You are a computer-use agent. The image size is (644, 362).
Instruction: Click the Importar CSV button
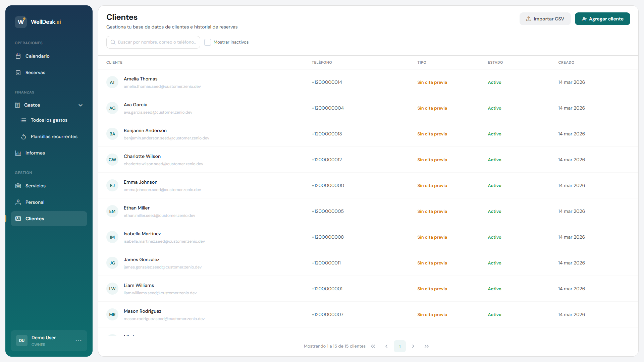click(x=545, y=19)
